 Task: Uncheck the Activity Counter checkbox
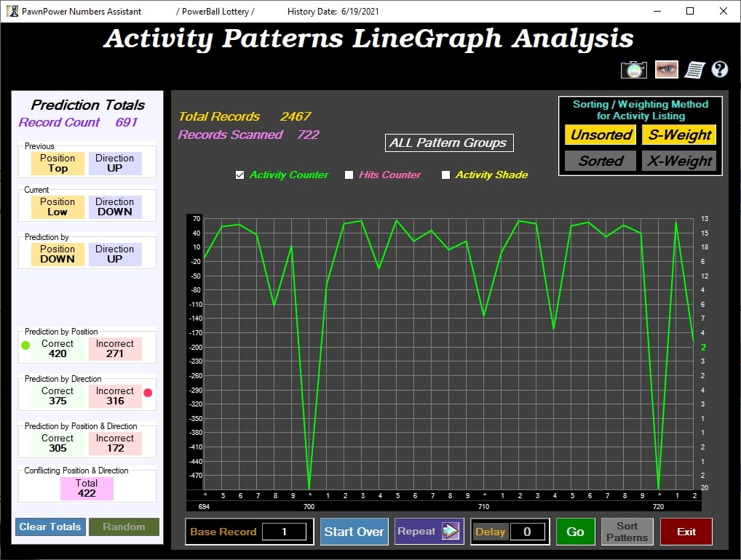[x=240, y=175]
